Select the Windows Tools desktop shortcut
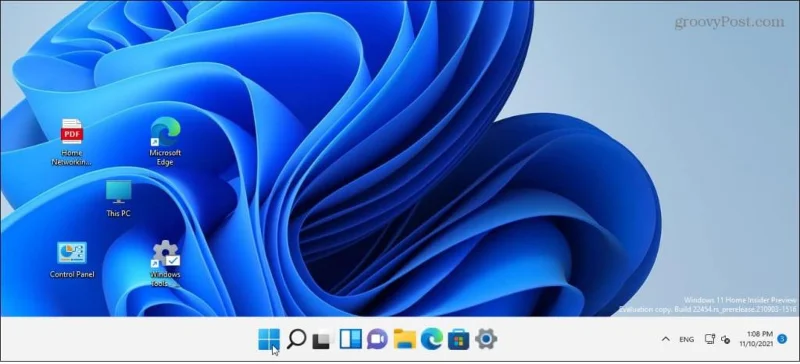 [165, 263]
